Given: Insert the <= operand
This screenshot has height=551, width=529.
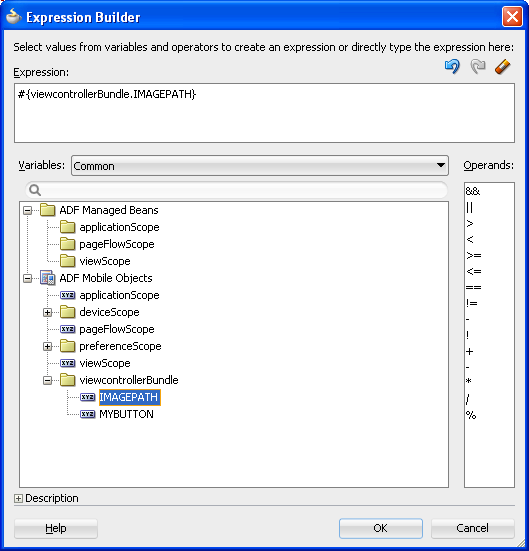Looking at the screenshot, I should click(473, 271).
